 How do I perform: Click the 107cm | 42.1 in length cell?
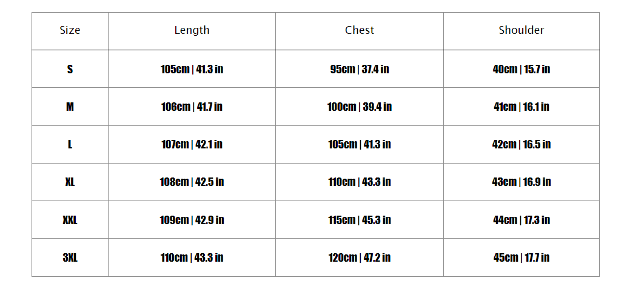192,144
